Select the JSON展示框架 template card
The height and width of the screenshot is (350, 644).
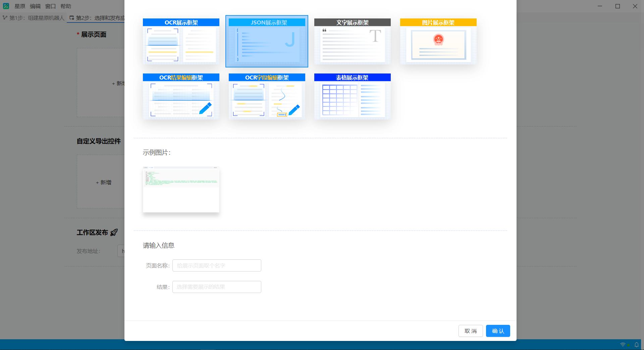tap(267, 41)
